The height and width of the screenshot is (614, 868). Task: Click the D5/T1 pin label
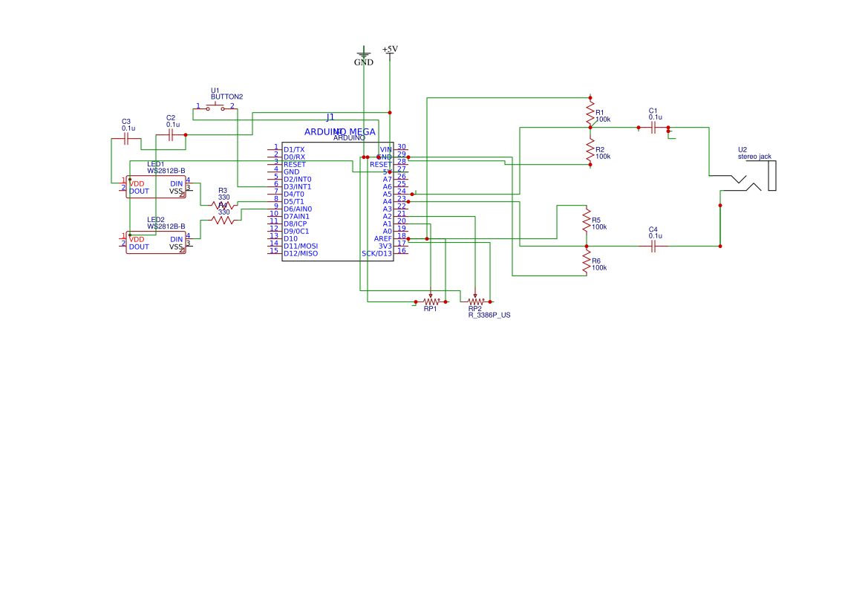coord(294,201)
